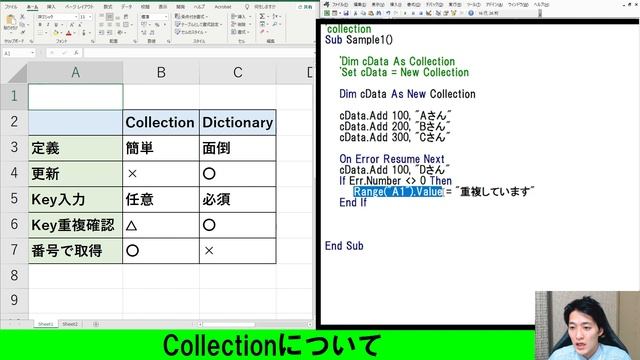Screen dimensions: 640x360
Task: Click the Format cells button
Action: click(240, 32)
